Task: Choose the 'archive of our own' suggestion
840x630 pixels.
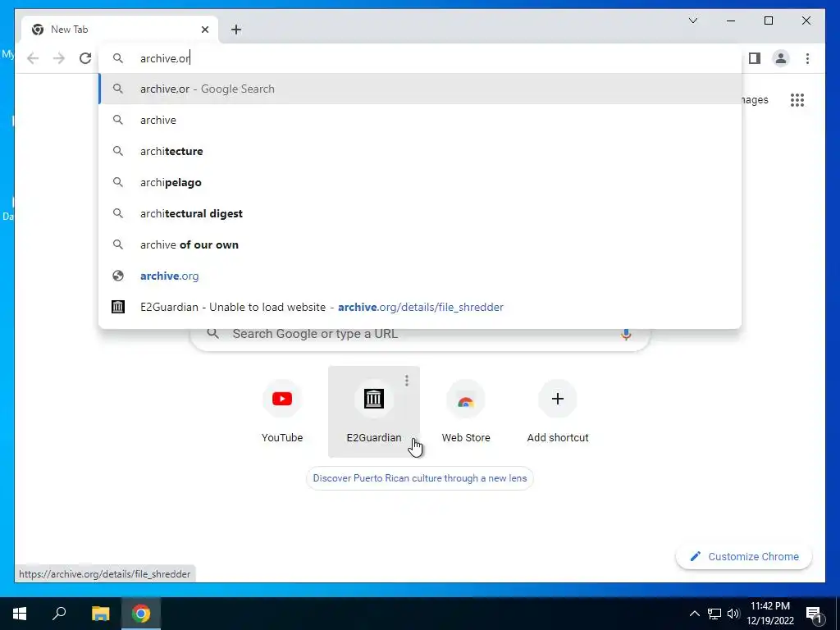Action: tap(420, 244)
